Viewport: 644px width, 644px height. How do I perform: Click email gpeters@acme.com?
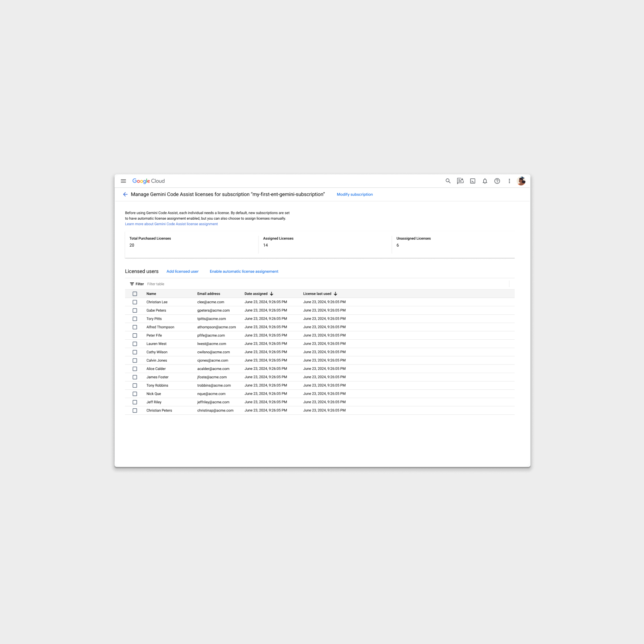pos(213,310)
